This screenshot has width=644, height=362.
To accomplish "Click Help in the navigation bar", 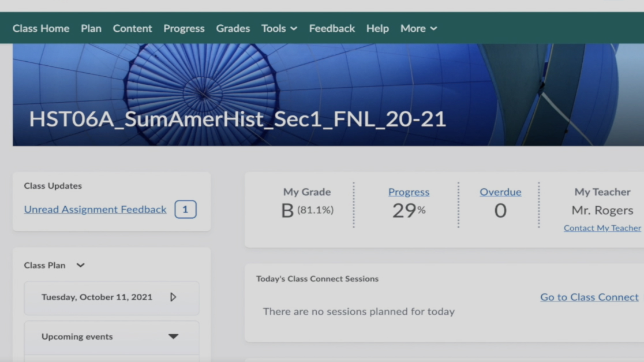I will click(377, 28).
